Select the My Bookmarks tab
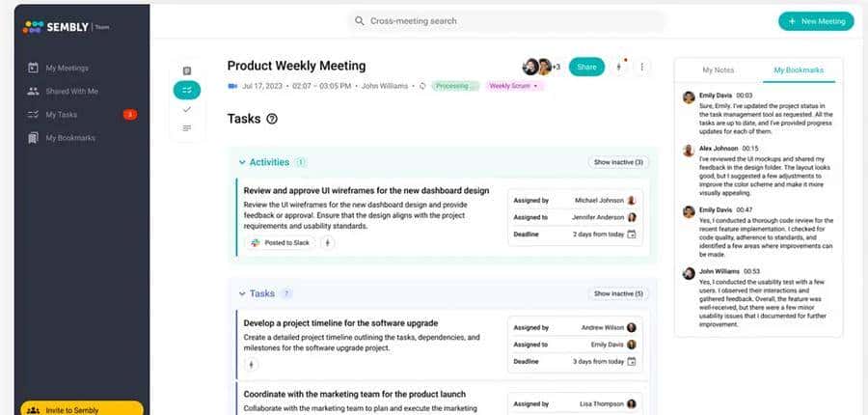This screenshot has height=415, width=868. click(799, 70)
